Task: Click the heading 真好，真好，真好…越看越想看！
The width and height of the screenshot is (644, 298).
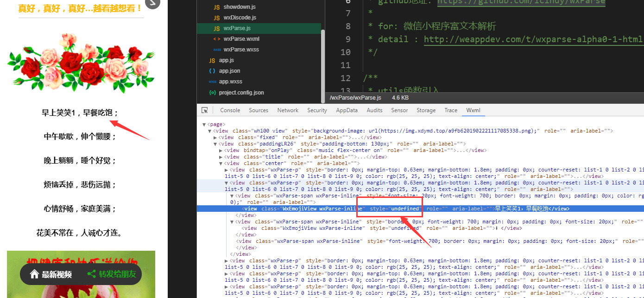Action: pos(81,8)
